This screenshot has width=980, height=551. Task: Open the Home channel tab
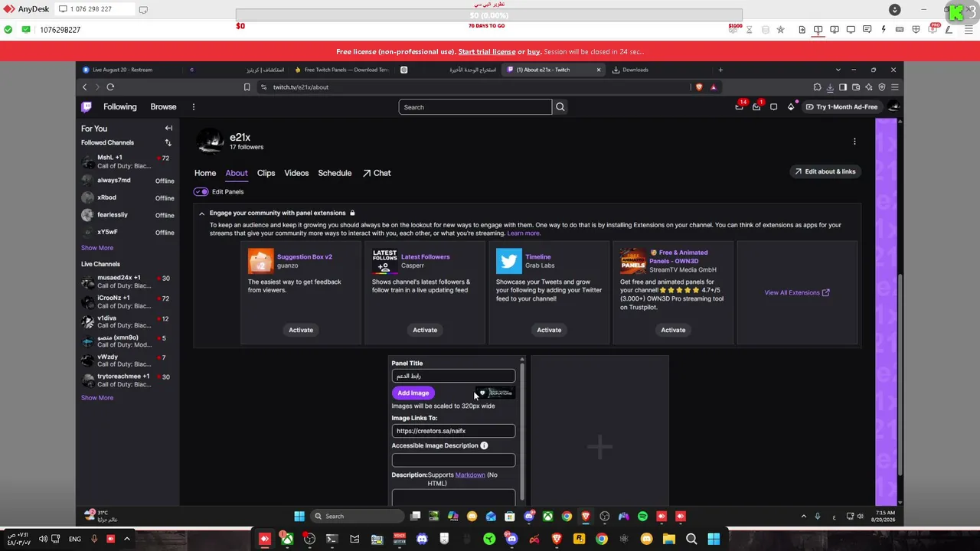(x=205, y=173)
